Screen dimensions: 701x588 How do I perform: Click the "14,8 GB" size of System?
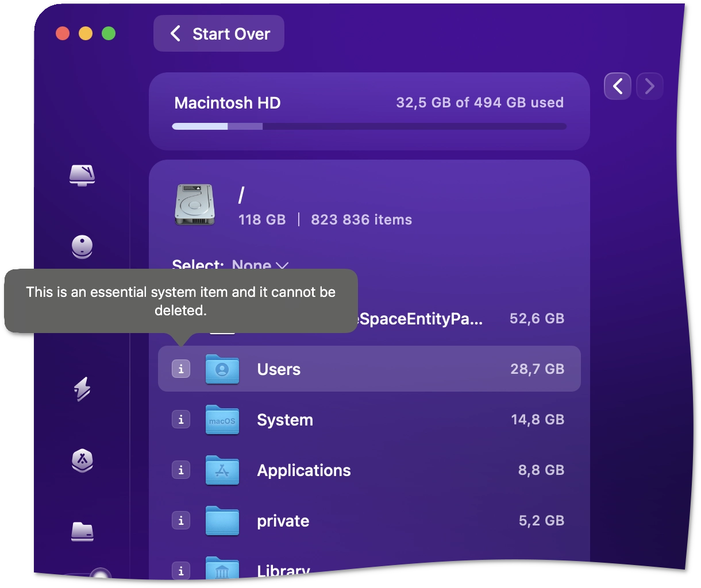pos(538,419)
